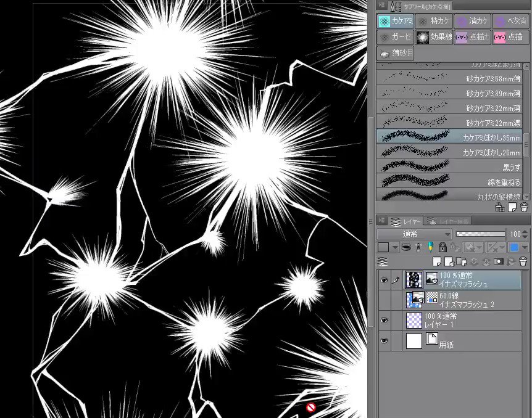Toggle set as reference layer (lighthouse)
Screen dimensions: 532x418
(x=418, y=247)
